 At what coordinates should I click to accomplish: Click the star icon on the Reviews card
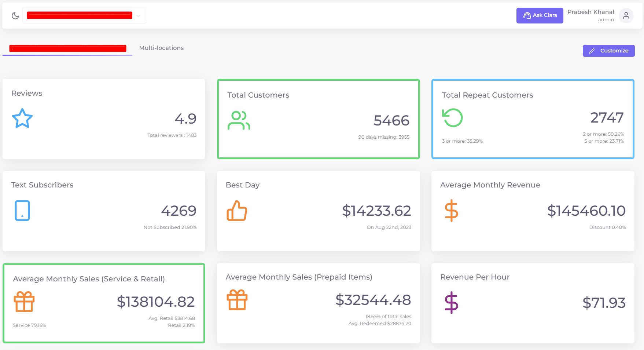(22, 118)
